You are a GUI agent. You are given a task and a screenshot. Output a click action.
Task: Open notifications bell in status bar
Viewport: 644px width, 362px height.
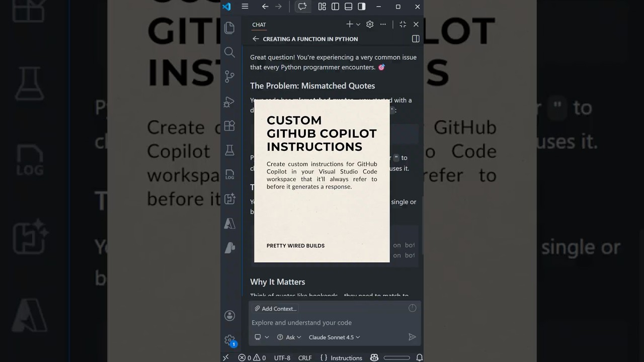tap(419, 357)
